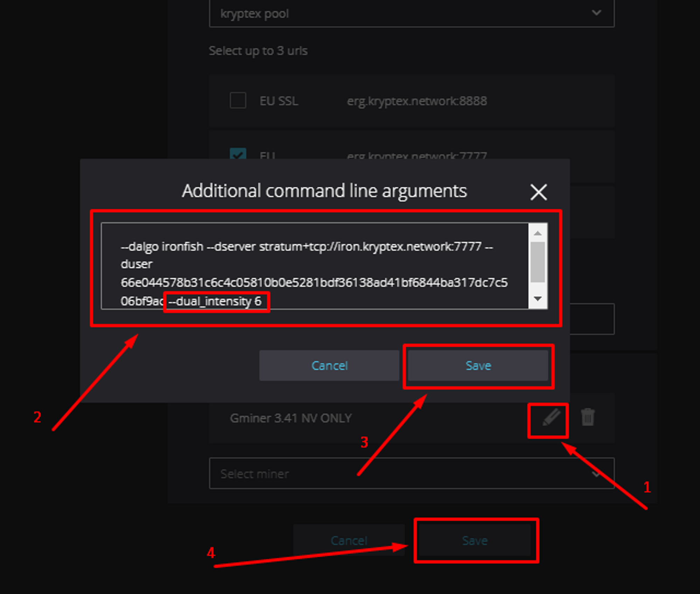This screenshot has height=594, width=700.
Task: Click Save in the arguments dialog
Action: click(478, 365)
